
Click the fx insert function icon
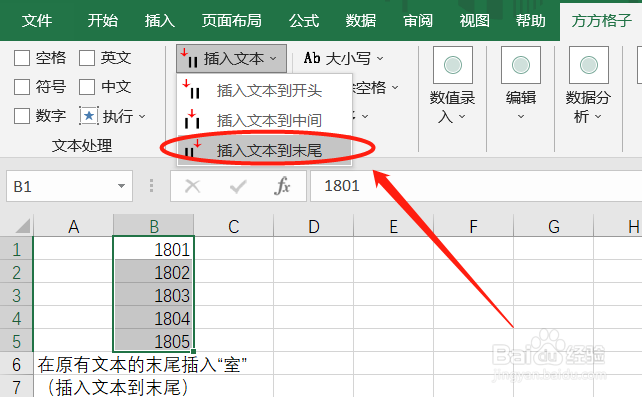pos(282,186)
